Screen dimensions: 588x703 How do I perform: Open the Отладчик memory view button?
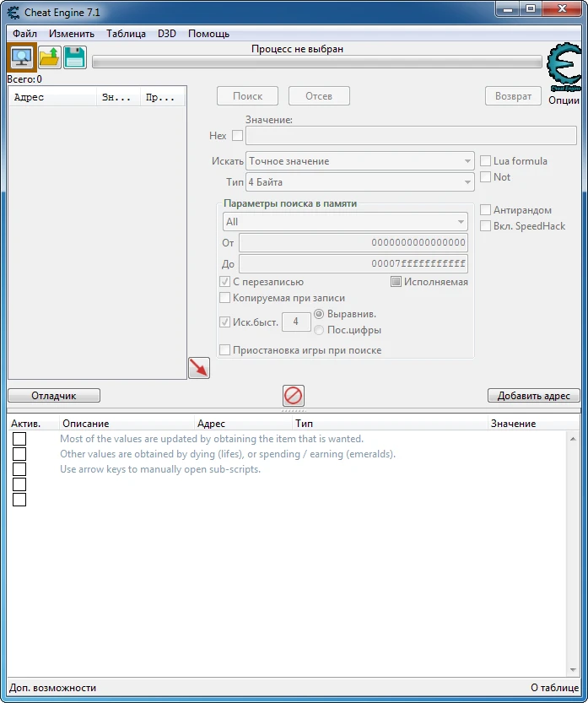pos(54,396)
